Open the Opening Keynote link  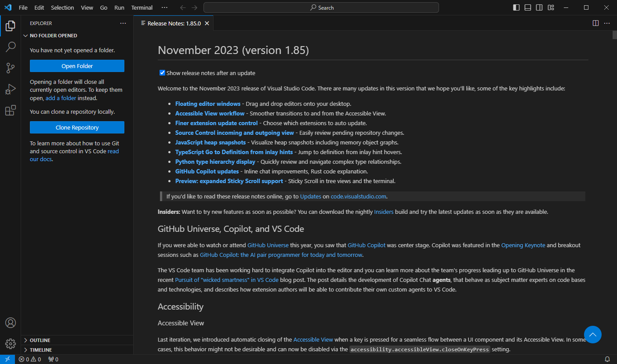pos(523,245)
